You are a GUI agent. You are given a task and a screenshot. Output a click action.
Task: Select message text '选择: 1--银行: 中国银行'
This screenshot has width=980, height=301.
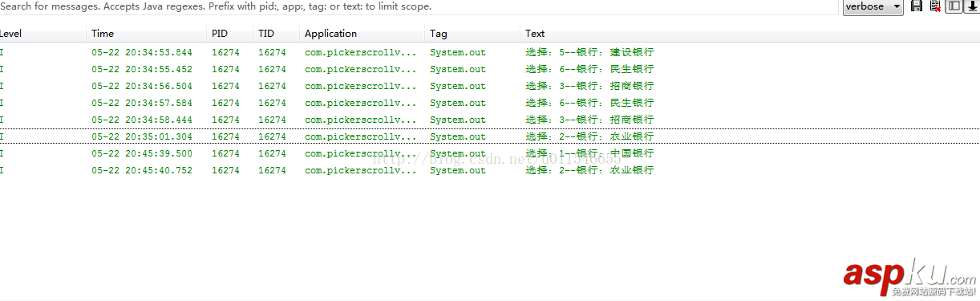click(589, 153)
